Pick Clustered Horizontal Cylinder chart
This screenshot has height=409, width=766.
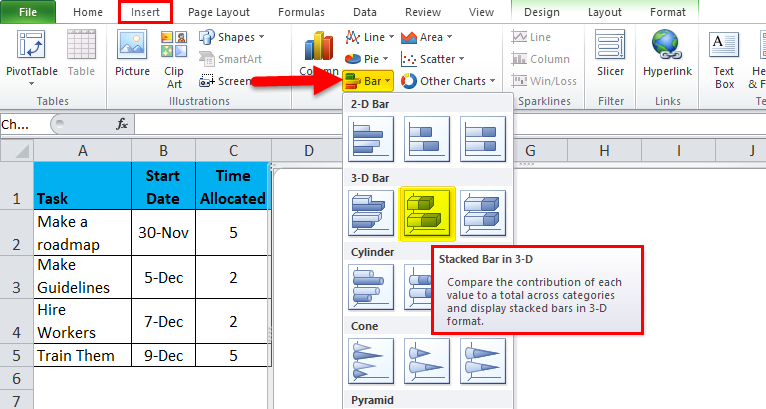click(371, 287)
